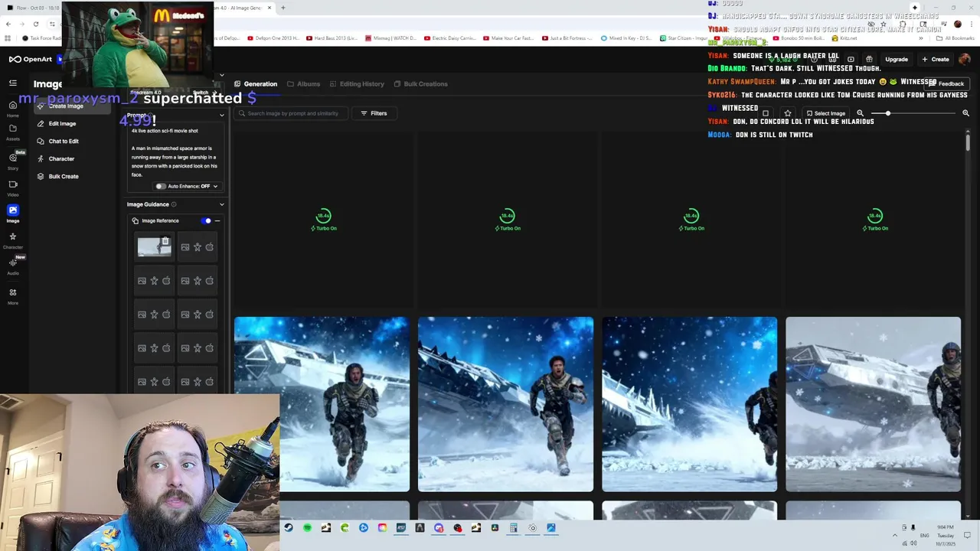Click the star favorites filter icon
Viewport: 980px width, 551px height.
pos(788,113)
